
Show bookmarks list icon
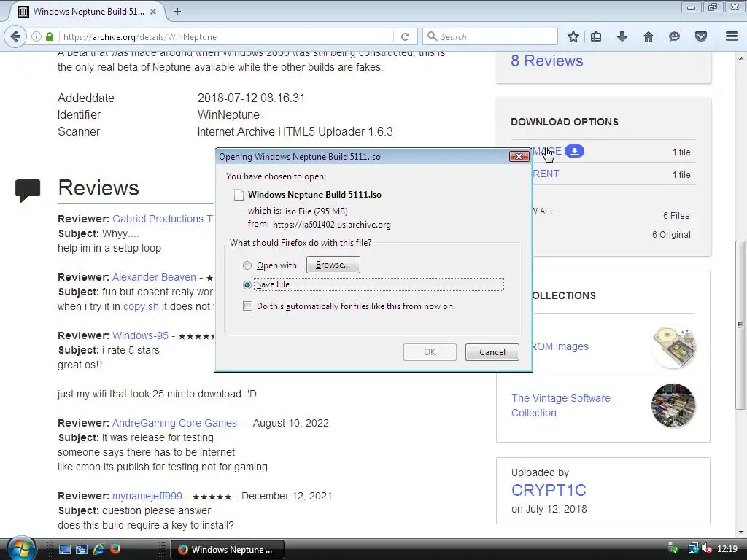[596, 36]
